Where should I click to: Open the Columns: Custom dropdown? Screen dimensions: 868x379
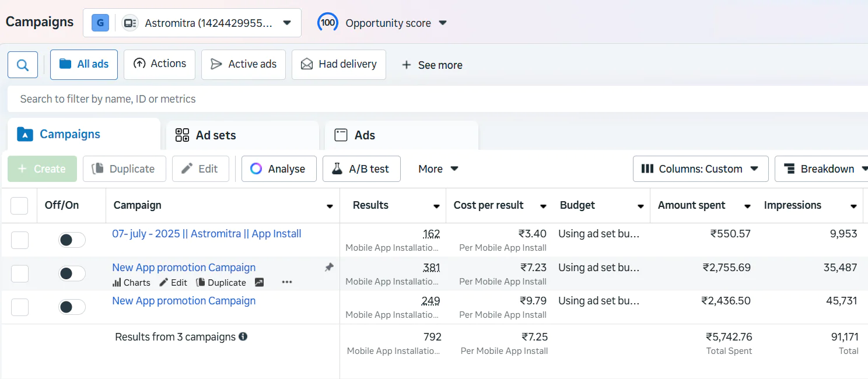coord(700,169)
